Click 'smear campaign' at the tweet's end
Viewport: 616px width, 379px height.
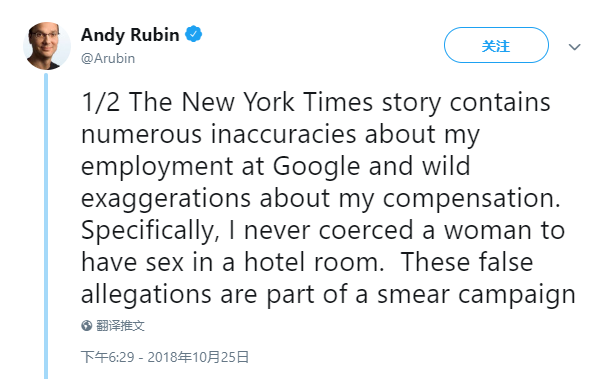pyautogui.click(x=476, y=295)
